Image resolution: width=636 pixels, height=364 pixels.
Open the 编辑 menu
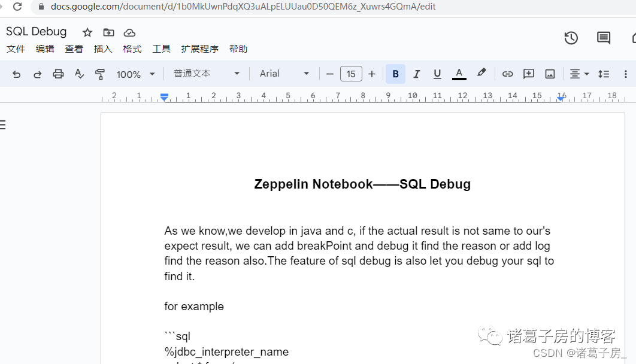click(x=45, y=49)
